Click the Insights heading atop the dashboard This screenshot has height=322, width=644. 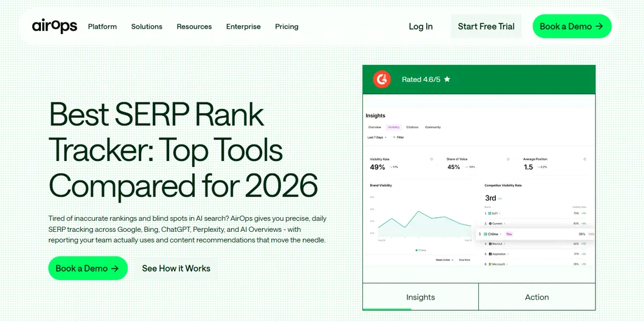[x=375, y=116]
